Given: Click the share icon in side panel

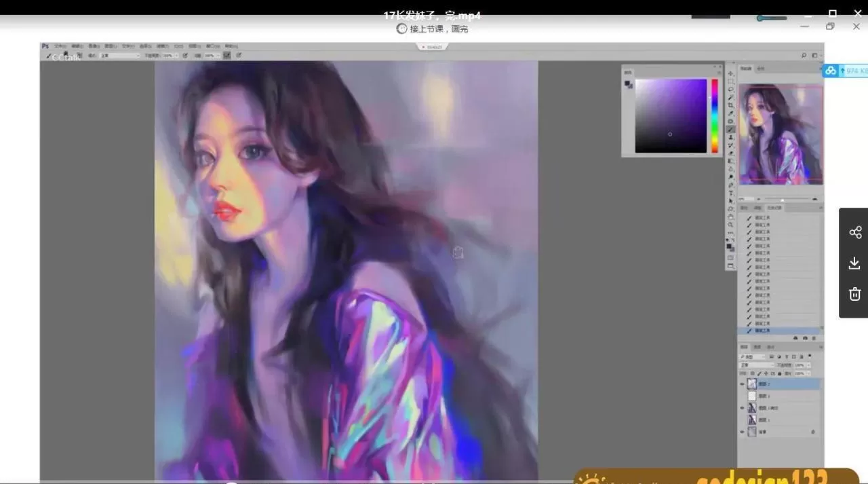Looking at the screenshot, I should pos(854,232).
